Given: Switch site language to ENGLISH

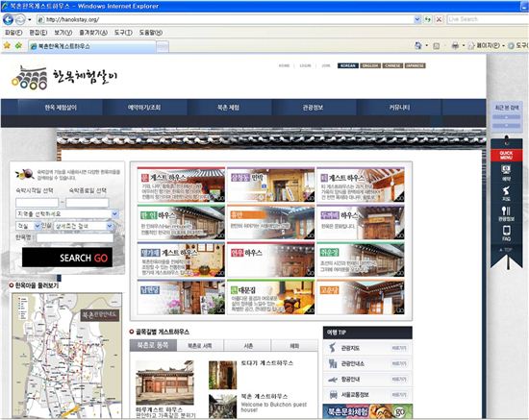Looking at the screenshot, I should point(370,65).
